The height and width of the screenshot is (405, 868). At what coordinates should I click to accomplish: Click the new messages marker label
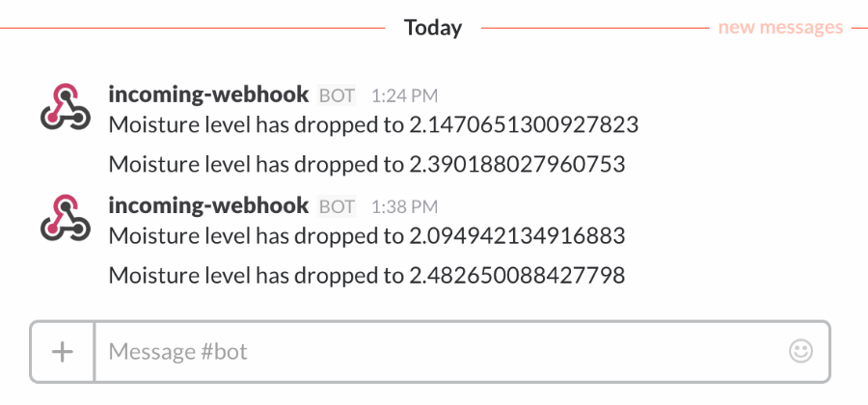click(780, 27)
